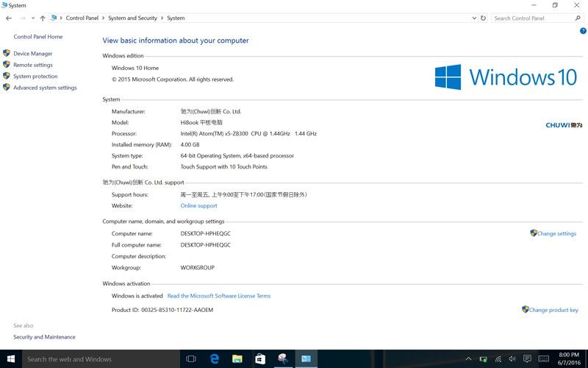Image resolution: width=588 pixels, height=368 pixels.
Task: Switch to Control Panel taskbar window
Action: (x=306, y=359)
